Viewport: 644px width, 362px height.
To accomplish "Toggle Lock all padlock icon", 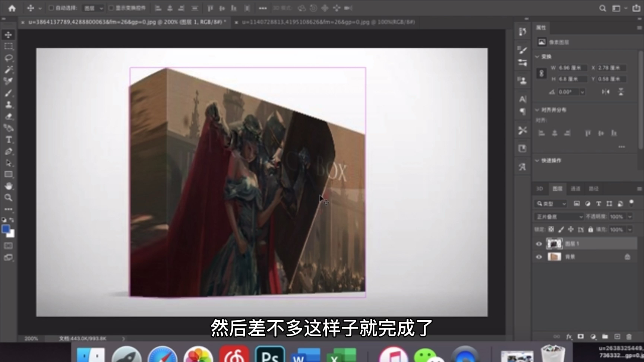I will 590,229.
